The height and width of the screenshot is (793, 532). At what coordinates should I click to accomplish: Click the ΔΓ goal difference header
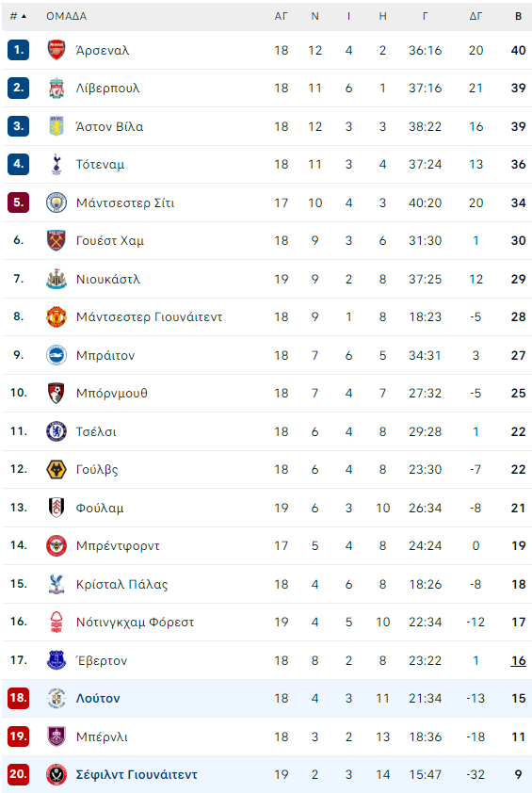point(476,16)
